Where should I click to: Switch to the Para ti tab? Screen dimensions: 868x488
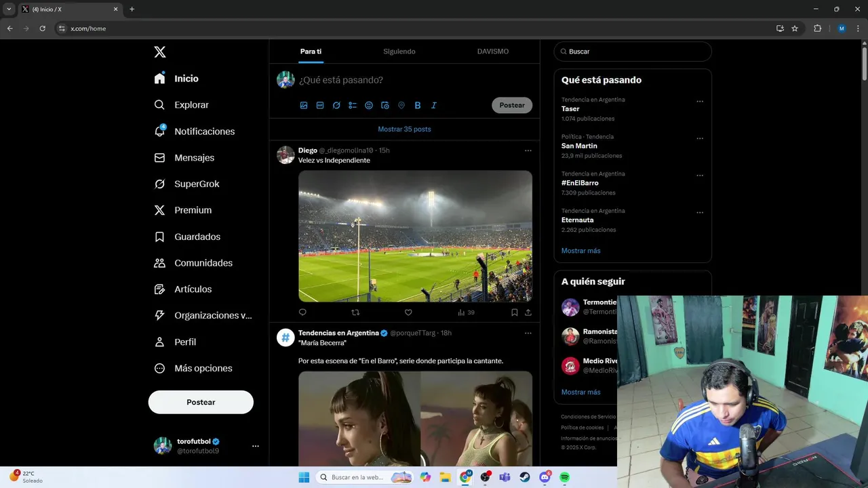(x=311, y=52)
